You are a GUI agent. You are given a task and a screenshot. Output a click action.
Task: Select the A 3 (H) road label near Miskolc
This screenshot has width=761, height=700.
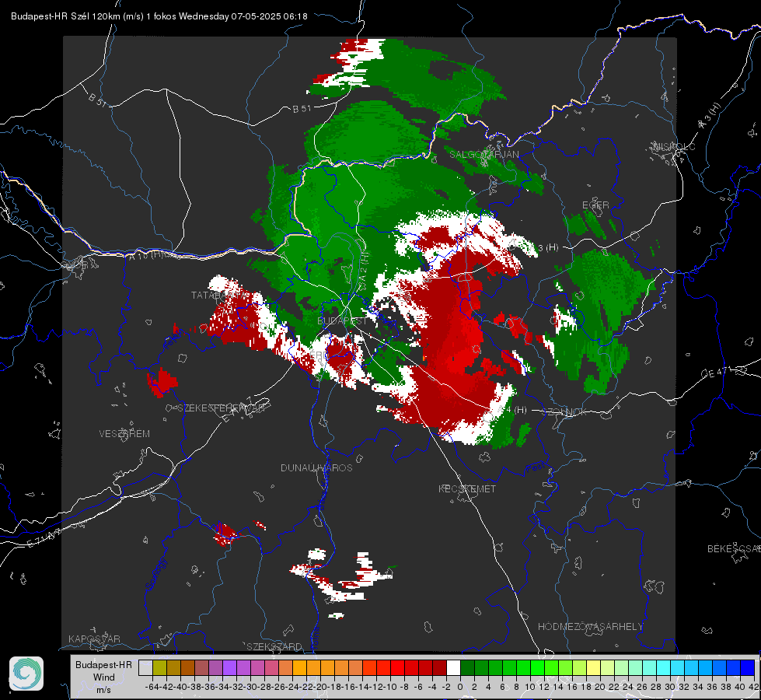[x=710, y=116]
